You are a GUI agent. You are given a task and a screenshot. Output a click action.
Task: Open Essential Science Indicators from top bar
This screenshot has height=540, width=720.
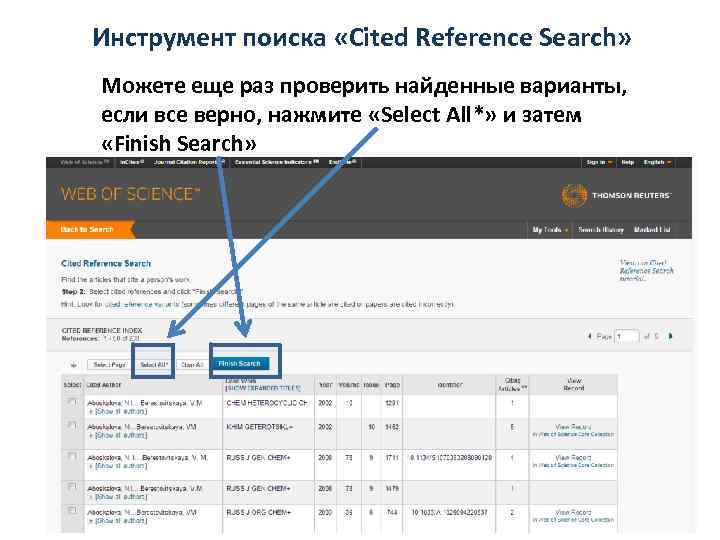pyautogui.click(x=276, y=163)
